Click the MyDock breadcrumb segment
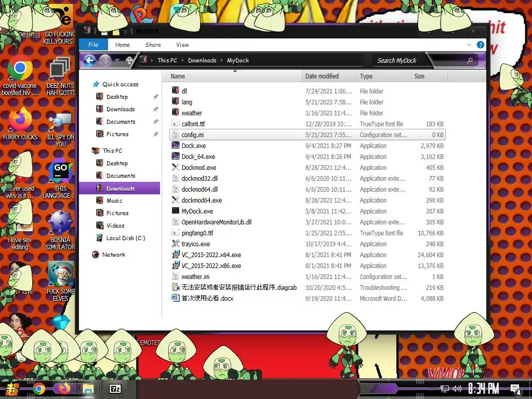This screenshot has width=532, height=399. 238,60
